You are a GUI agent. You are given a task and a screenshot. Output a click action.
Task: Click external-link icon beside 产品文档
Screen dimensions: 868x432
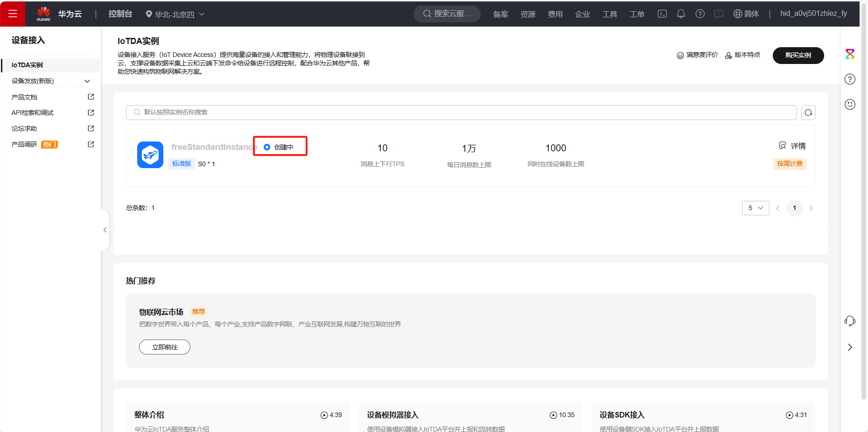click(x=91, y=97)
